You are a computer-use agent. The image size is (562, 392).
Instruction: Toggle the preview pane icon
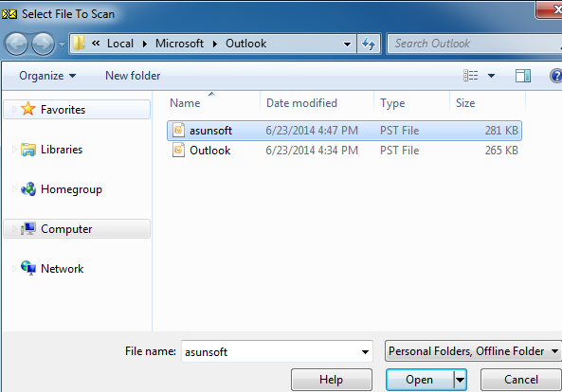coord(523,76)
